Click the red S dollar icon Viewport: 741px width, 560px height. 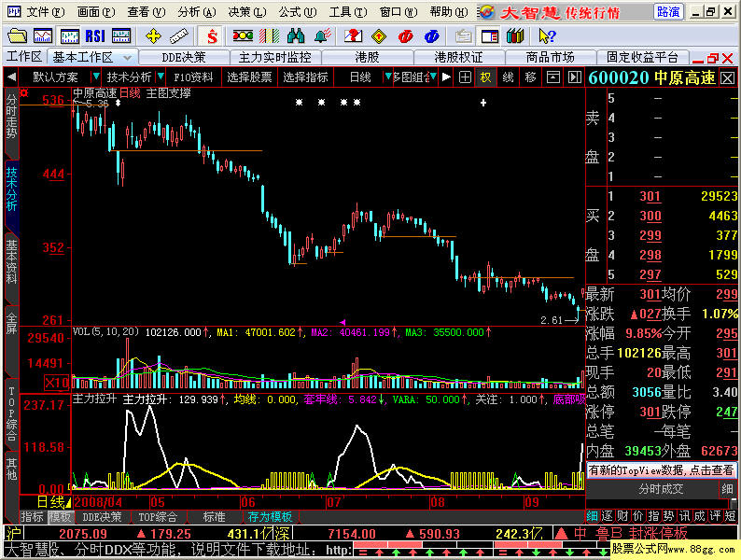point(212,35)
